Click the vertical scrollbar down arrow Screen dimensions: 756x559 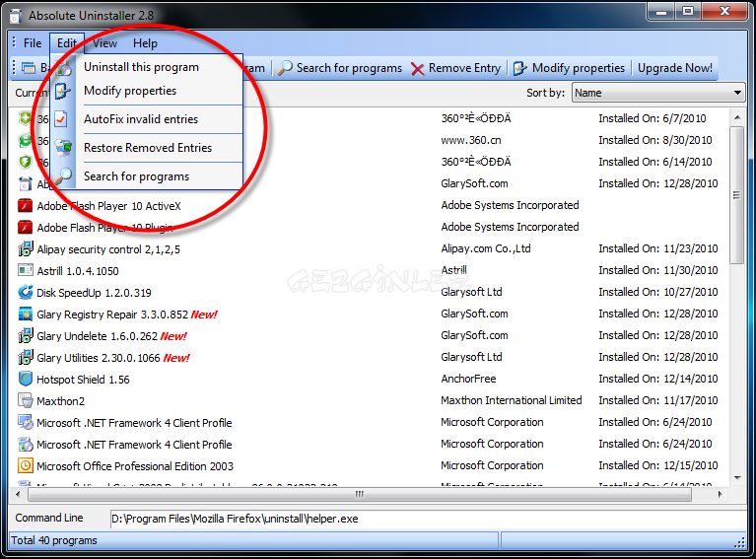coord(736,477)
